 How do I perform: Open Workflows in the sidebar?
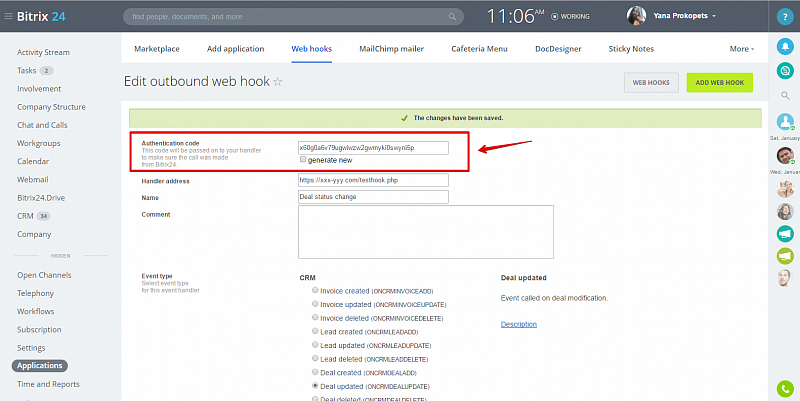[x=35, y=311]
